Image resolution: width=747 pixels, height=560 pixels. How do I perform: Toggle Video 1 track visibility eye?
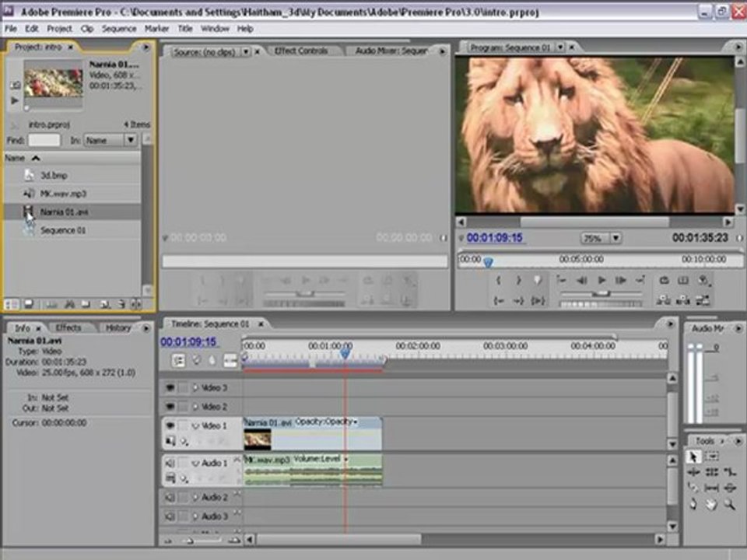click(170, 425)
